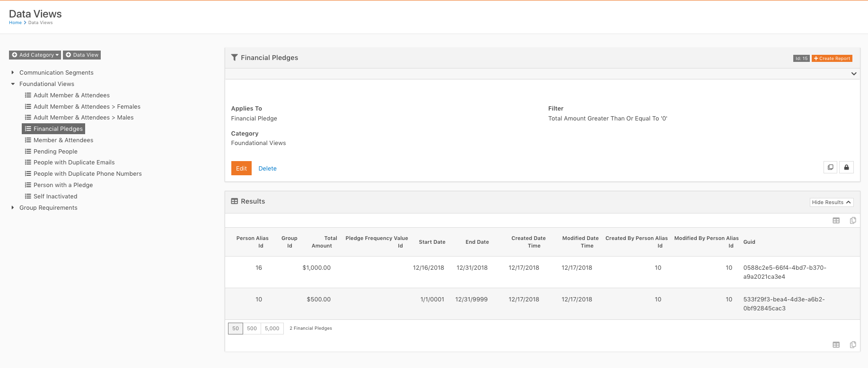Click bottom Excel export grid icon
Viewport: 868px width, 368px height.
836,345
